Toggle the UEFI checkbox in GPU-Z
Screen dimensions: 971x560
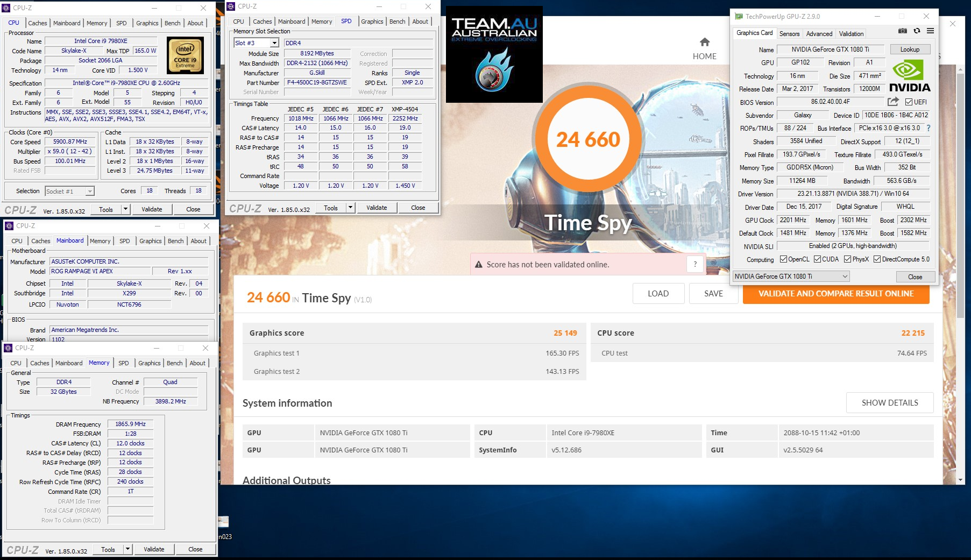tap(909, 102)
